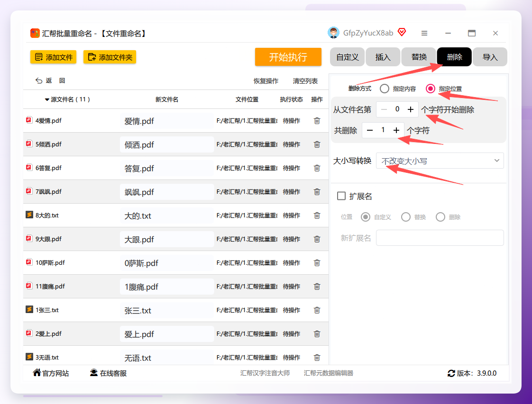Remove 11腹痛.pdf via its trash icon

point(317,287)
